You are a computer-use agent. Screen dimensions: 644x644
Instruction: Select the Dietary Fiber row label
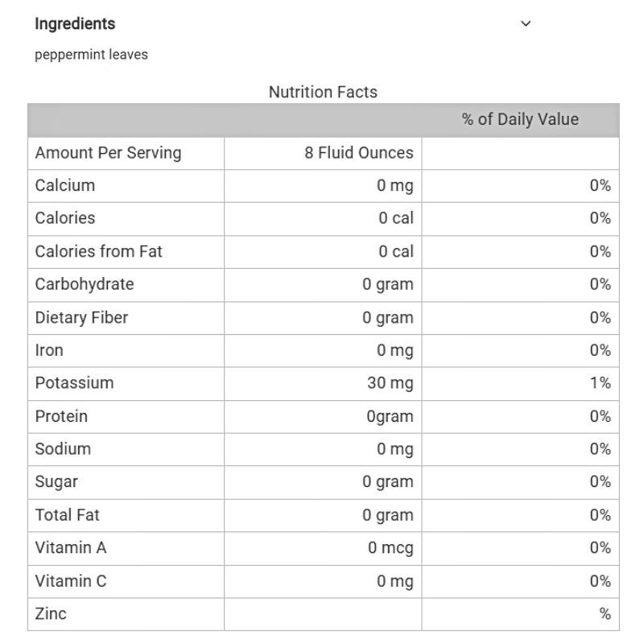(x=81, y=317)
